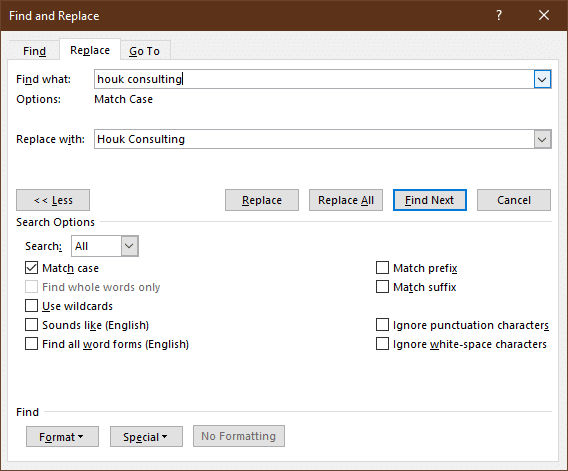Viewport: 568px width, 471px height.
Task: Enable the Match prefix checkbox
Action: 382,268
